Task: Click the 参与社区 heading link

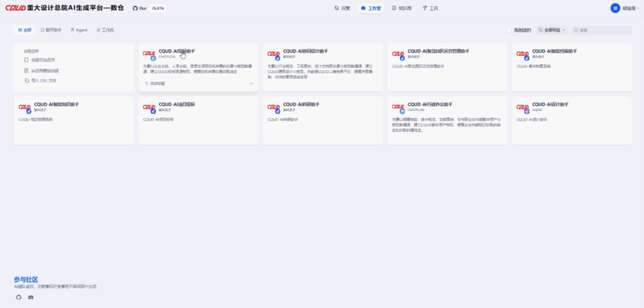Action: [x=26, y=279]
